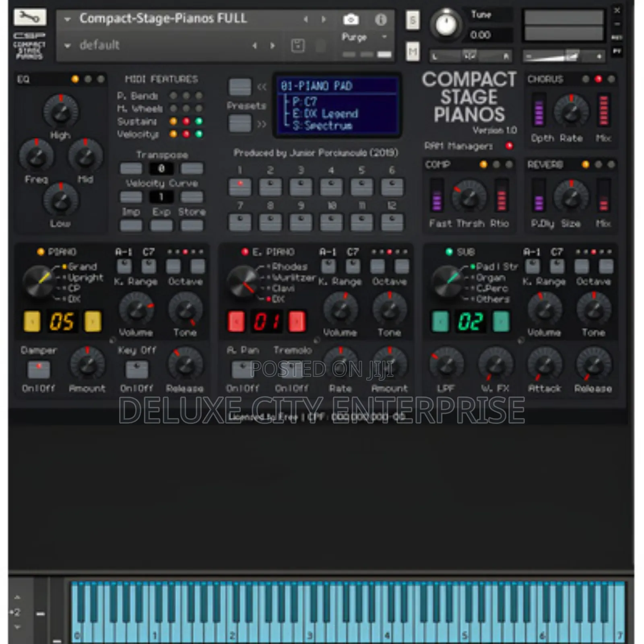Increase Velocity Curve value
644x644 pixels.
point(192,197)
